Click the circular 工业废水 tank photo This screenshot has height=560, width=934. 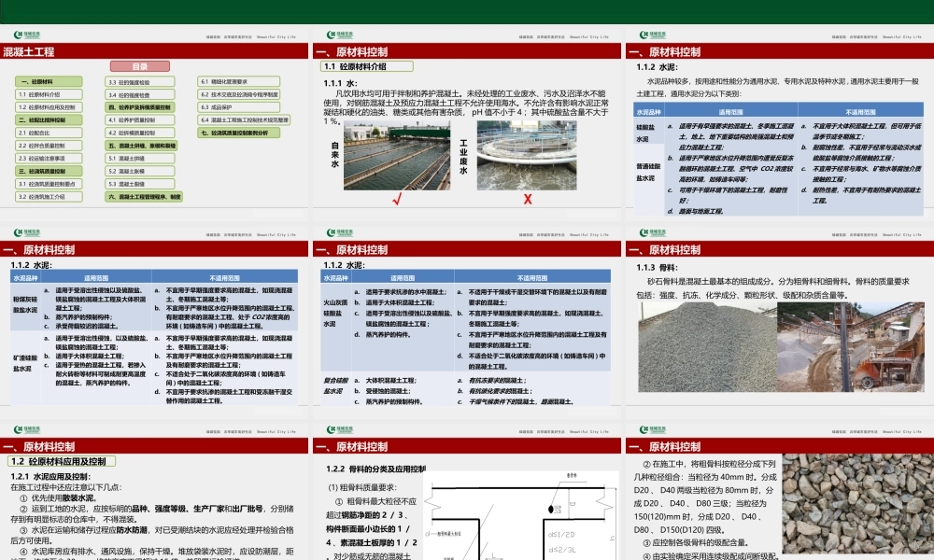tap(528, 156)
